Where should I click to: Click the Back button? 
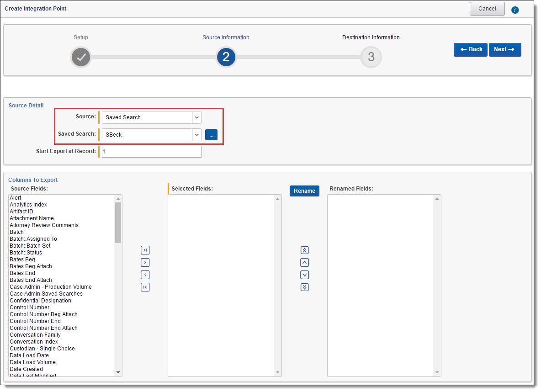coord(470,49)
